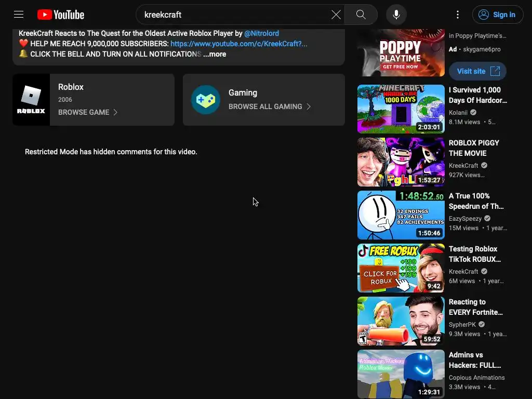Go to the YouTube home logo
The height and width of the screenshot is (399, 532).
(61, 15)
